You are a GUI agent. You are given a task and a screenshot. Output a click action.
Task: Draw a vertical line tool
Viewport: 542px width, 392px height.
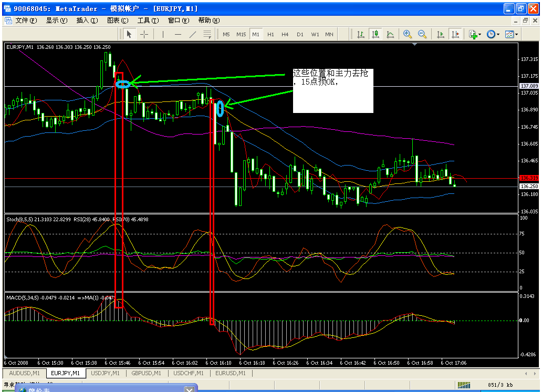[x=163, y=34]
